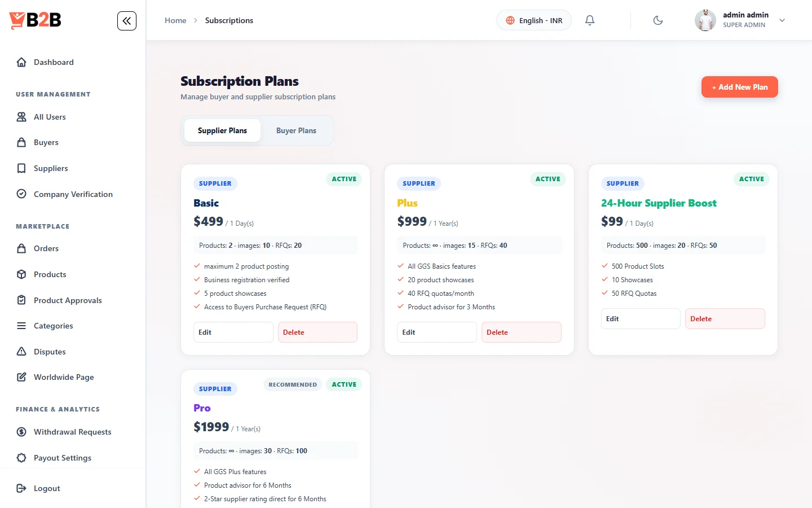812x508 pixels.
Task: Delete the Plus plan
Action: point(522,332)
